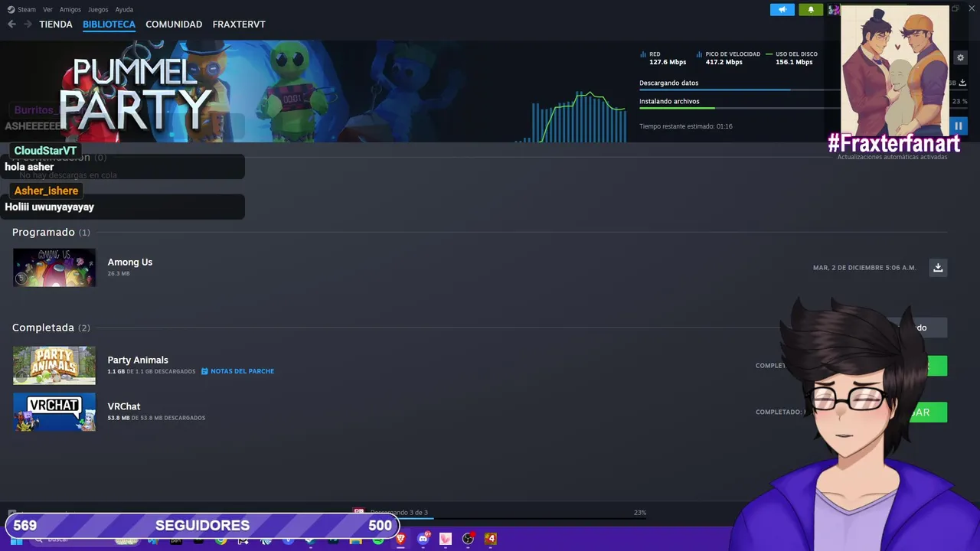Click the Descargando datos progress bar
This screenshot has width=980, height=551.
coord(740,90)
